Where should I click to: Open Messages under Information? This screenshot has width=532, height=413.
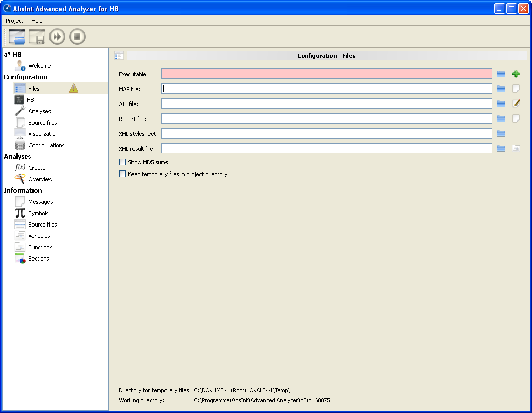tap(41, 202)
